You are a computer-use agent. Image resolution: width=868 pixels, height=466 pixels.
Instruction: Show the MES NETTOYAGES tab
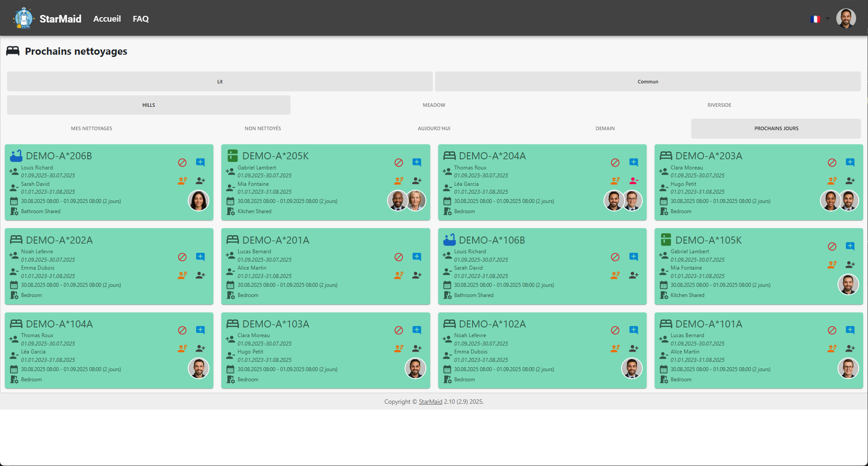pyautogui.click(x=92, y=128)
